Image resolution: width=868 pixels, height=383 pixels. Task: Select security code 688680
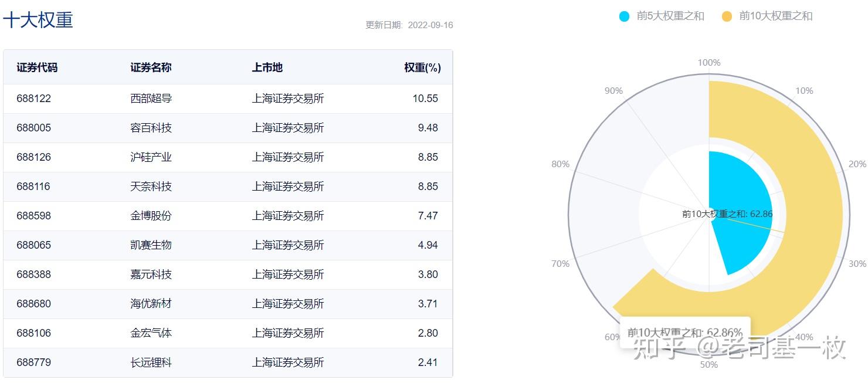[x=34, y=304]
